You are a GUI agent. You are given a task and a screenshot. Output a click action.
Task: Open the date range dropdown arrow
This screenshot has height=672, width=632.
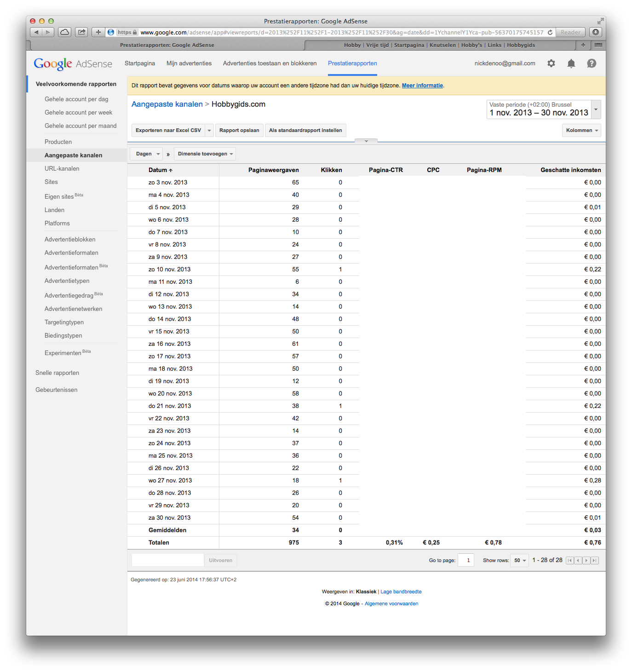(596, 109)
